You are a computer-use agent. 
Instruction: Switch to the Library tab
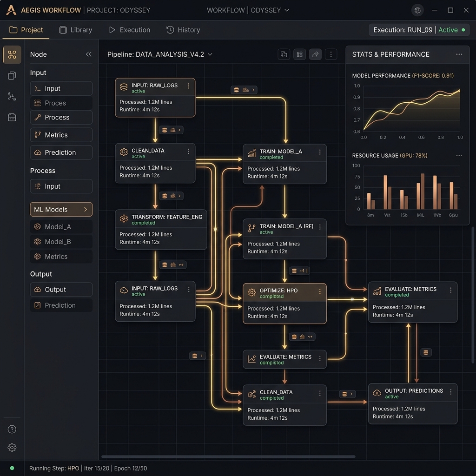(76, 30)
